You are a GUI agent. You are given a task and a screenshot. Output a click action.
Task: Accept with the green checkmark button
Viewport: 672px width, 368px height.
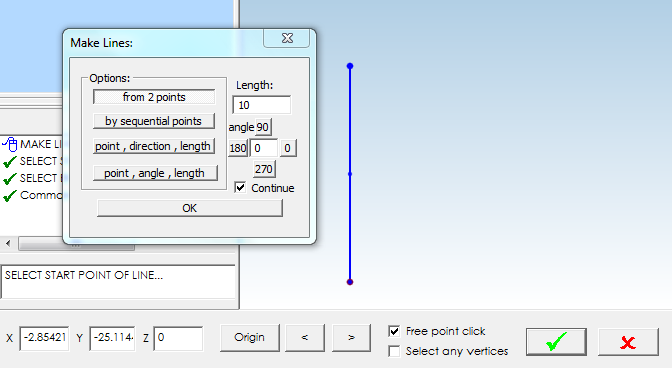556,341
